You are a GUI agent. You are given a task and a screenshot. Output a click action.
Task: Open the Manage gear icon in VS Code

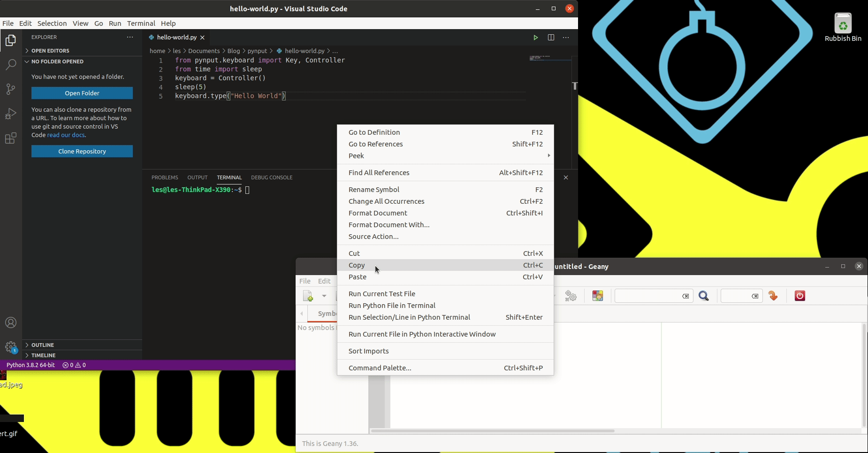(x=11, y=347)
